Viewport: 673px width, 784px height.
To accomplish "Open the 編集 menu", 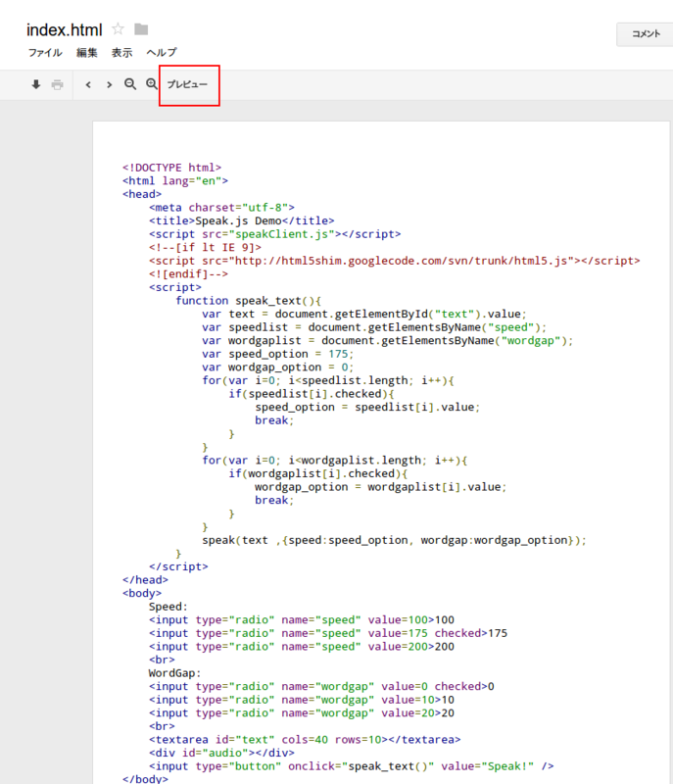I will point(87,53).
